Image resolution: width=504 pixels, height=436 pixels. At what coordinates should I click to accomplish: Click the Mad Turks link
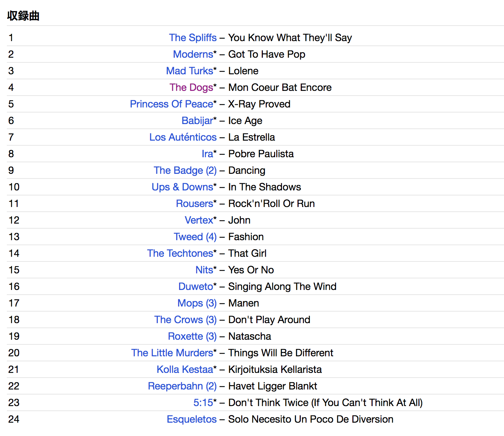(x=190, y=71)
